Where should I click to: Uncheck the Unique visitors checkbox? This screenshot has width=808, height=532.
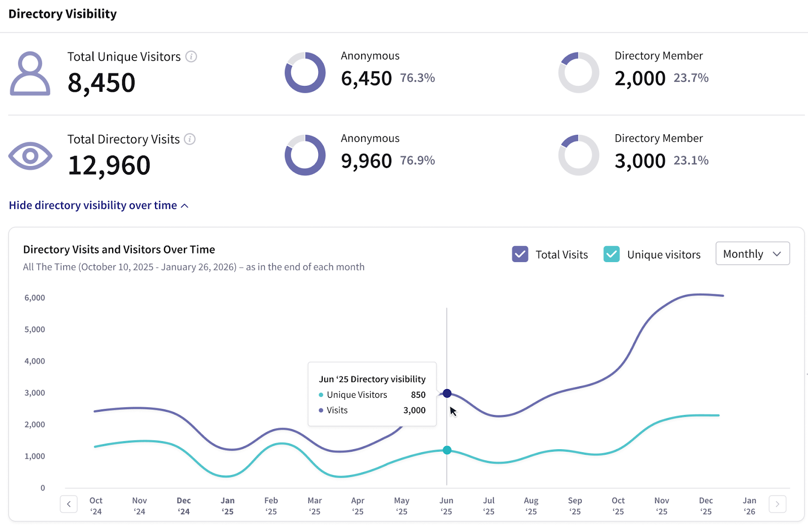[x=612, y=254]
